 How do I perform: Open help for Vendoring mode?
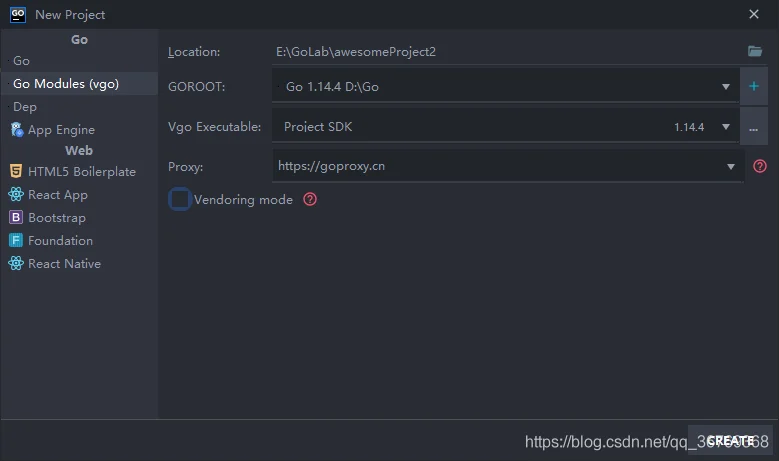point(310,199)
